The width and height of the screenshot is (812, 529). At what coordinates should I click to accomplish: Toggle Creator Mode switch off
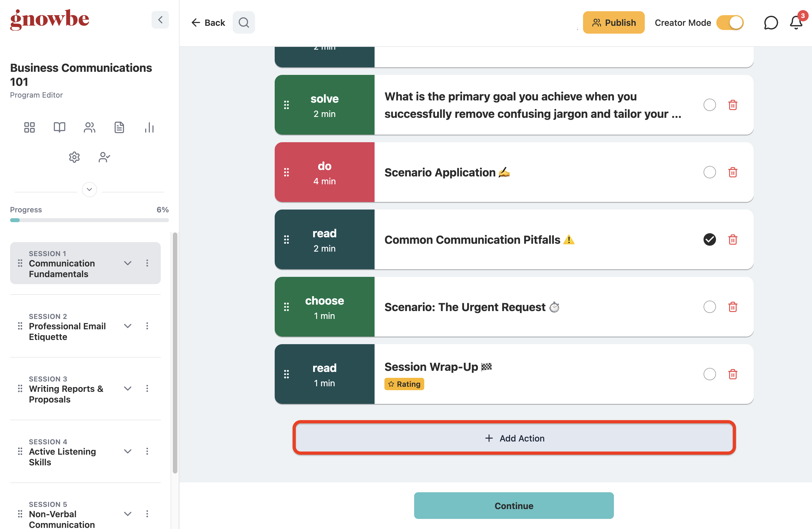coord(730,23)
